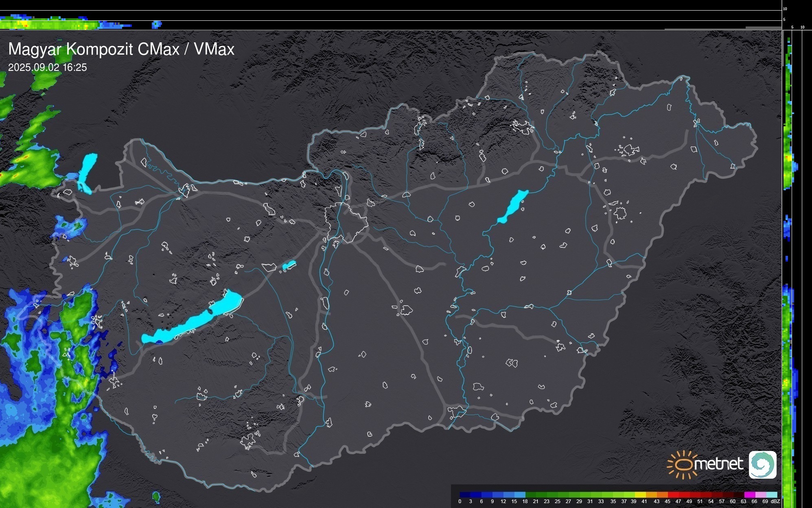Click the teal swirl radar app icon

(762, 464)
